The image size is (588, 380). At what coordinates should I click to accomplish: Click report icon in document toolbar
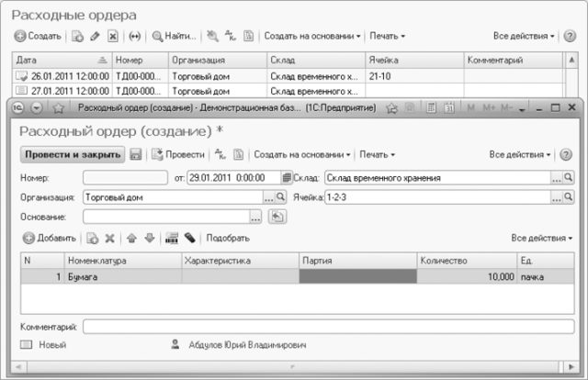click(x=238, y=154)
